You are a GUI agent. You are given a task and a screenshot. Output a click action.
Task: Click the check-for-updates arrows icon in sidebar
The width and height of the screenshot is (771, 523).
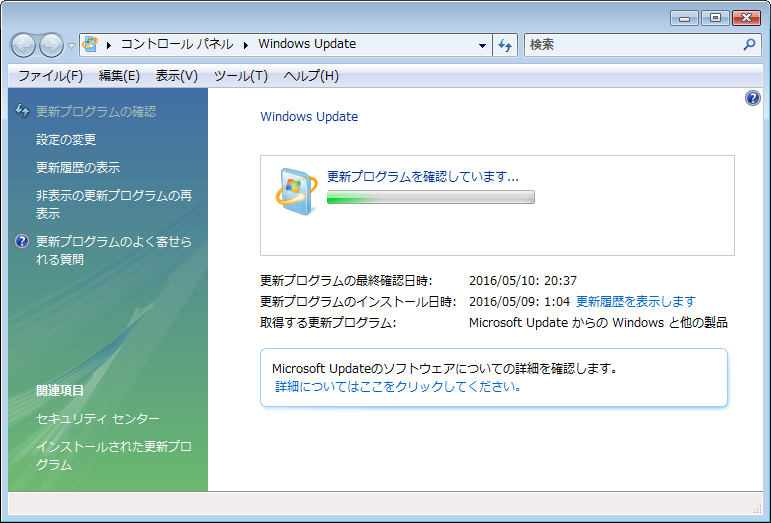[22, 111]
